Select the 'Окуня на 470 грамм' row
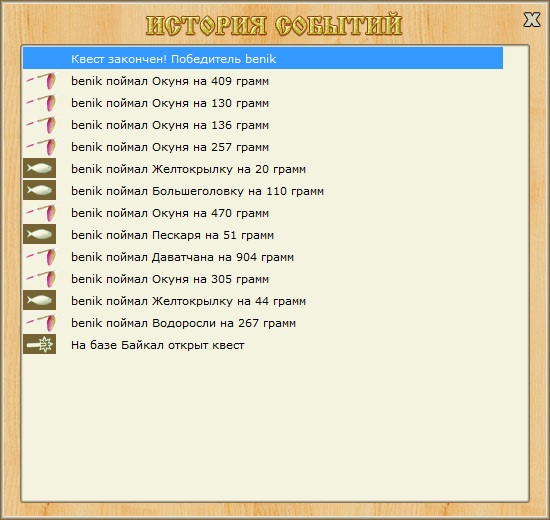Screen dimensions: 550x520 [x=263, y=213]
